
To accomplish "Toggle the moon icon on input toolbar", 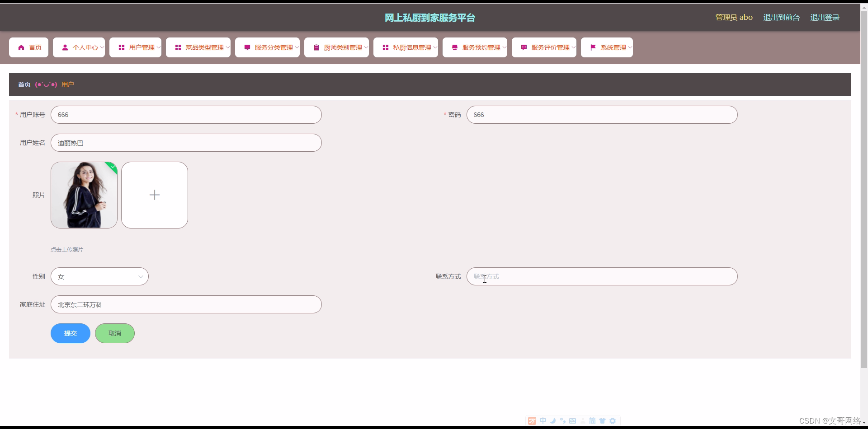I will click(x=553, y=421).
